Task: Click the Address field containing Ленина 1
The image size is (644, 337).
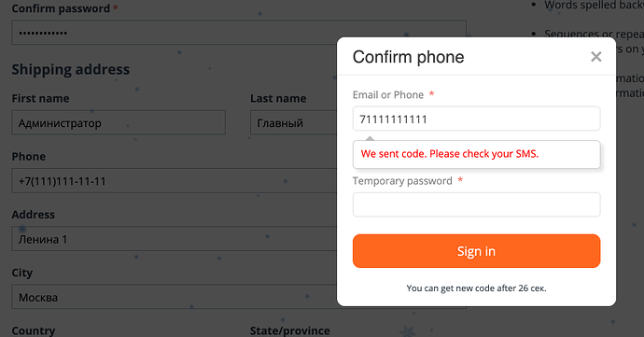Action: [175, 239]
